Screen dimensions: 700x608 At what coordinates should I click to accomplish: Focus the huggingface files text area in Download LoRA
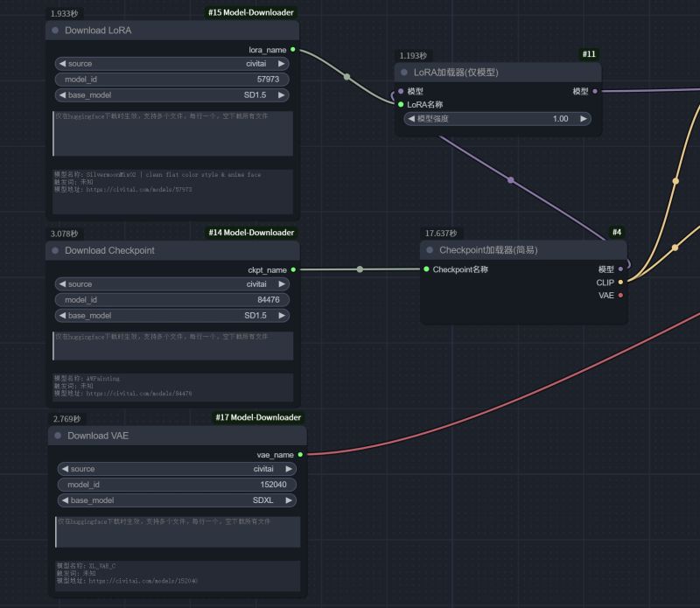(x=172, y=134)
